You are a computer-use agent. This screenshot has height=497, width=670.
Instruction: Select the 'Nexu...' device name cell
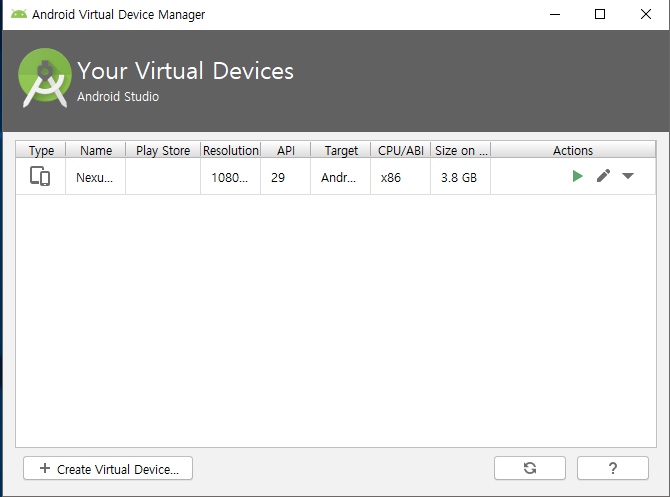[x=95, y=177]
